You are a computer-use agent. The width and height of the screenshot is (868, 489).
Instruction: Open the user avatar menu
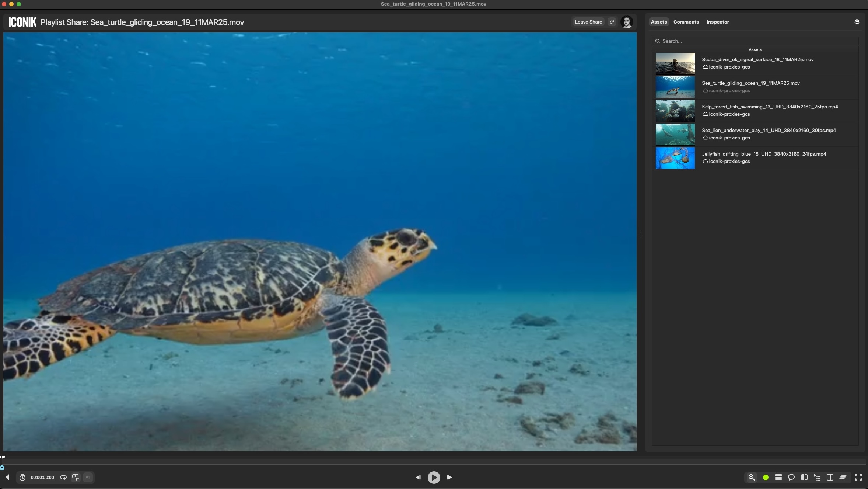coord(626,22)
